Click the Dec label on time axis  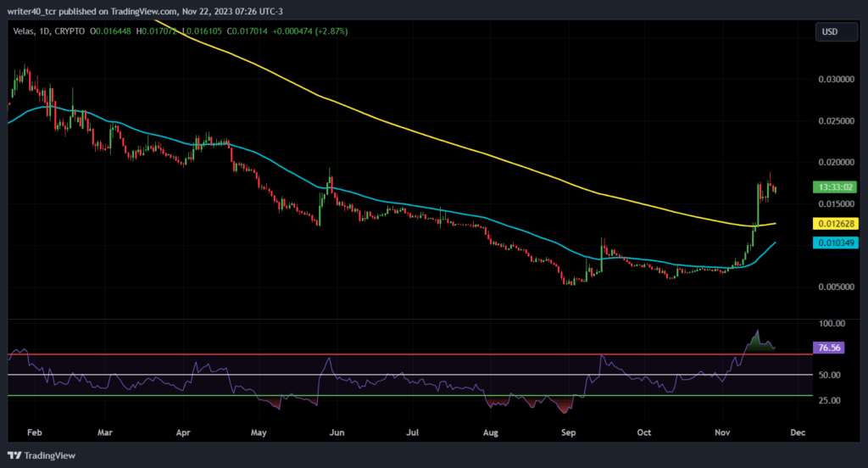(x=798, y=432)
